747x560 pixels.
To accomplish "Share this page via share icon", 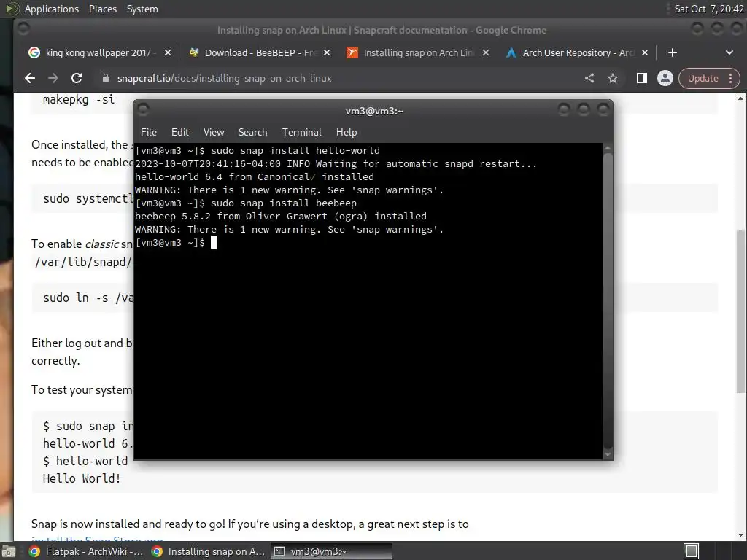I will click(589, 78).
